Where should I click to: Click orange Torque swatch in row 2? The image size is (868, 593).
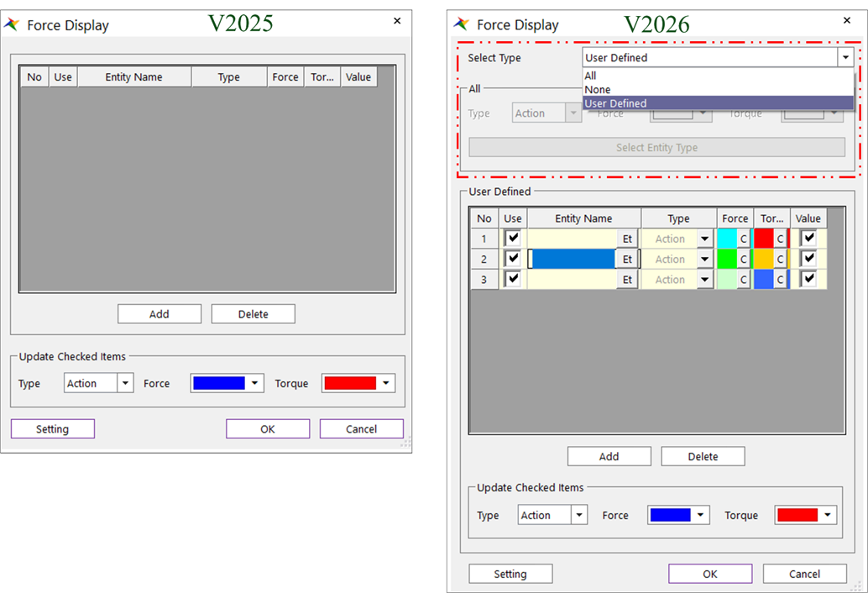[763, 260]
